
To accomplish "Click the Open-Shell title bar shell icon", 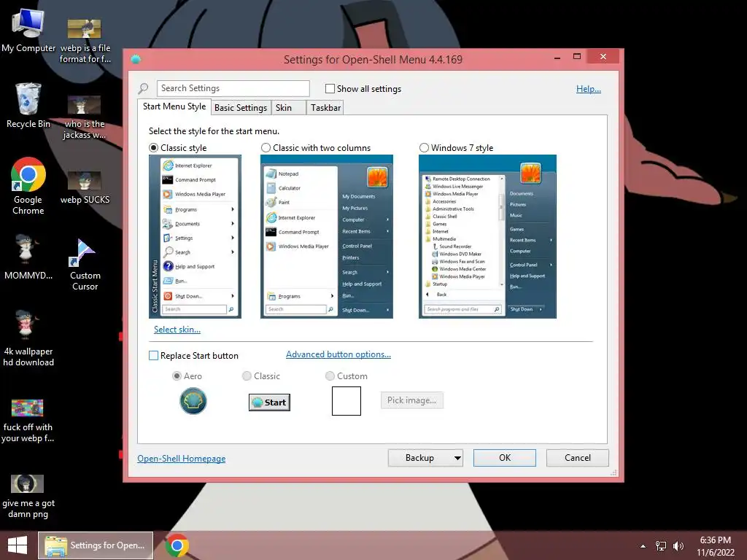I will (x=136, y=60).
